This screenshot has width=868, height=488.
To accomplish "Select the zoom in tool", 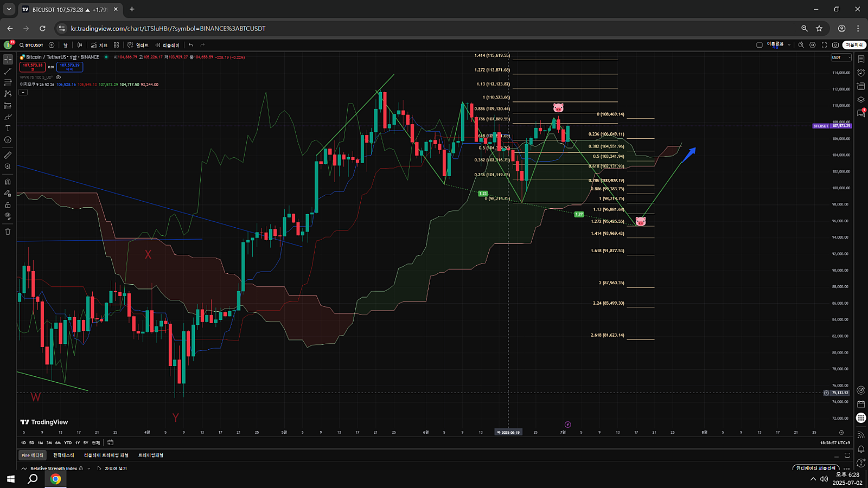I will (8, 166).
